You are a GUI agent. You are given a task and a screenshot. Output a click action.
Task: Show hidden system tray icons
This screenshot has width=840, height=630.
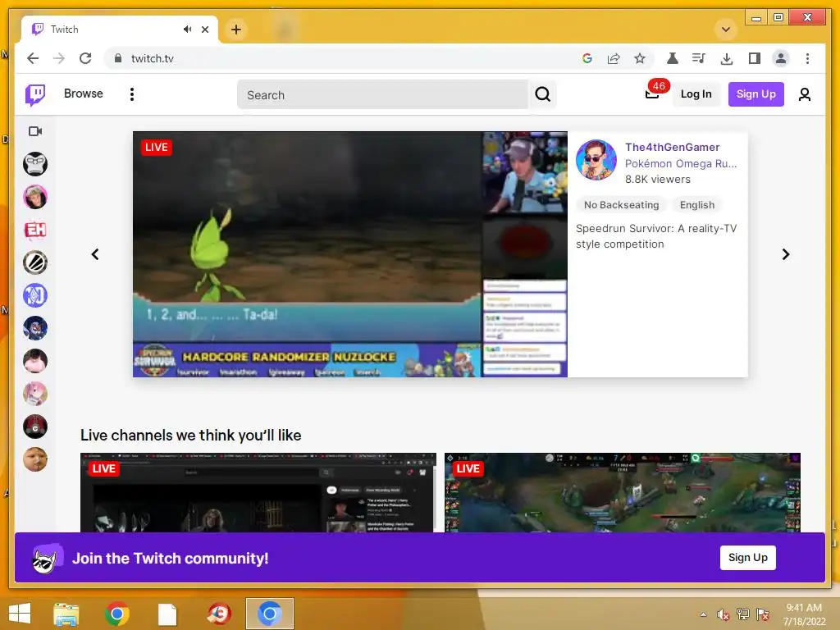703,614
